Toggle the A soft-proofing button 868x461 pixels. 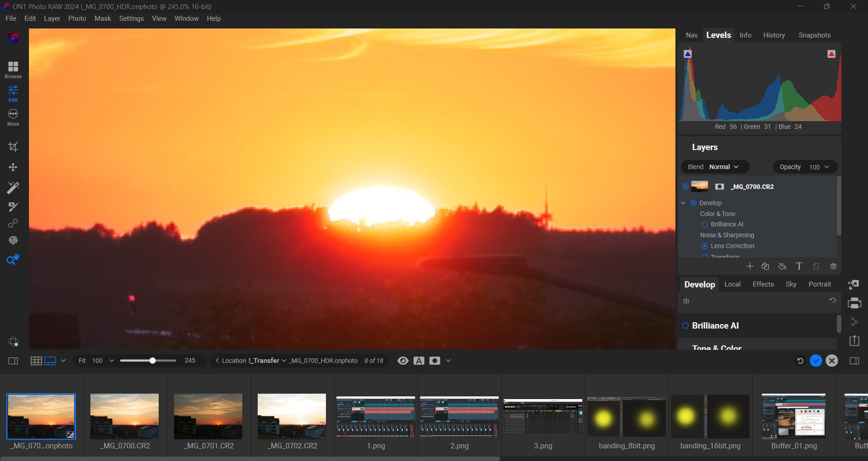(x=419, y=361)
